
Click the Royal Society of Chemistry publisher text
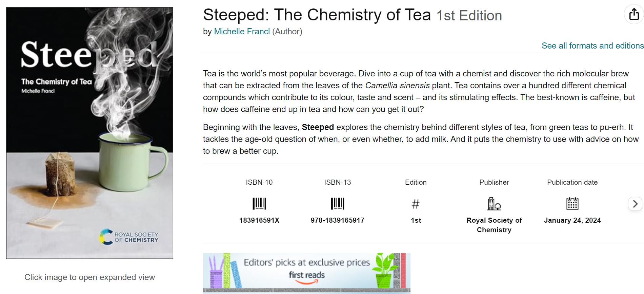click(x=494, y=225)
